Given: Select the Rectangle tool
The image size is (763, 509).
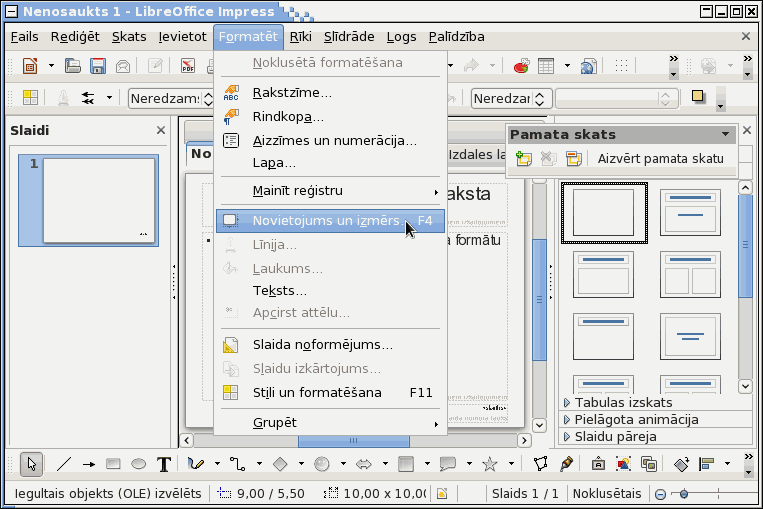Looking at the screenshot, I should (x=113, y=464).
